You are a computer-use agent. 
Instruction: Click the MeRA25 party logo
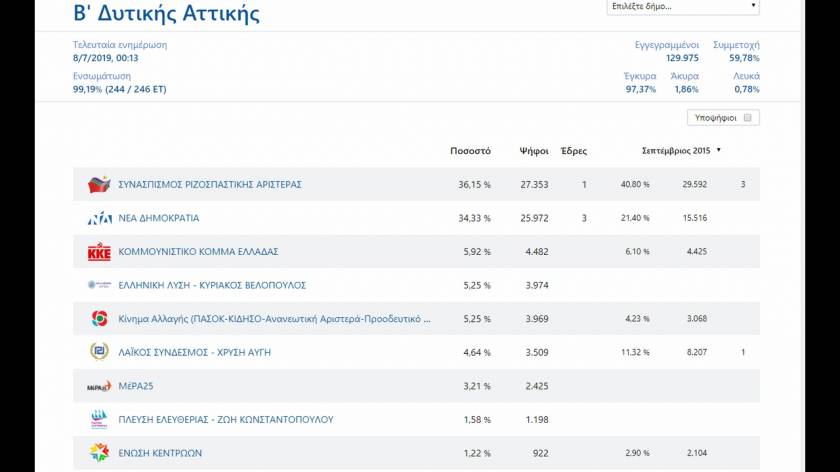coord(98,386)
